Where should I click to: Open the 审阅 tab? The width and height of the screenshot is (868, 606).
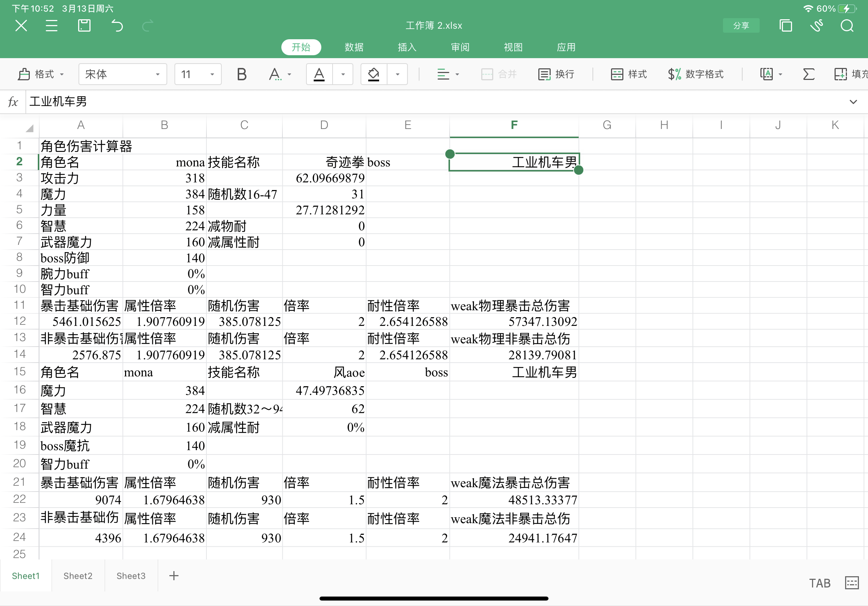point(460,47)
